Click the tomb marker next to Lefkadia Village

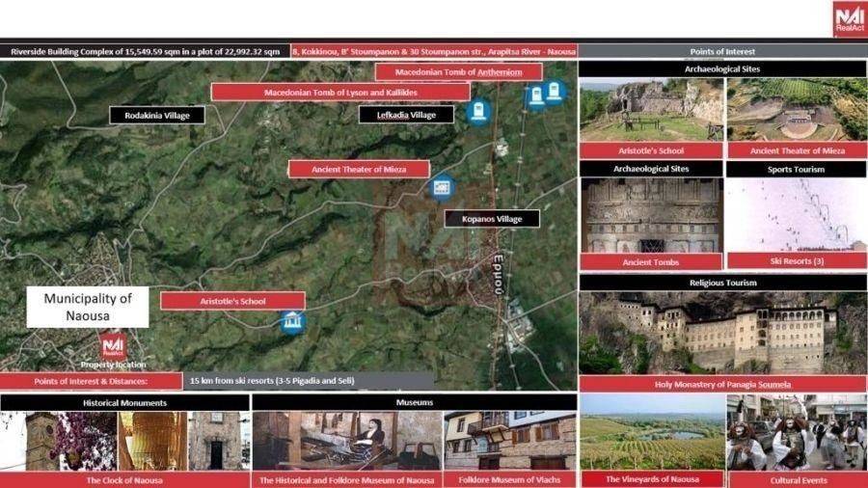click(476, 112)
